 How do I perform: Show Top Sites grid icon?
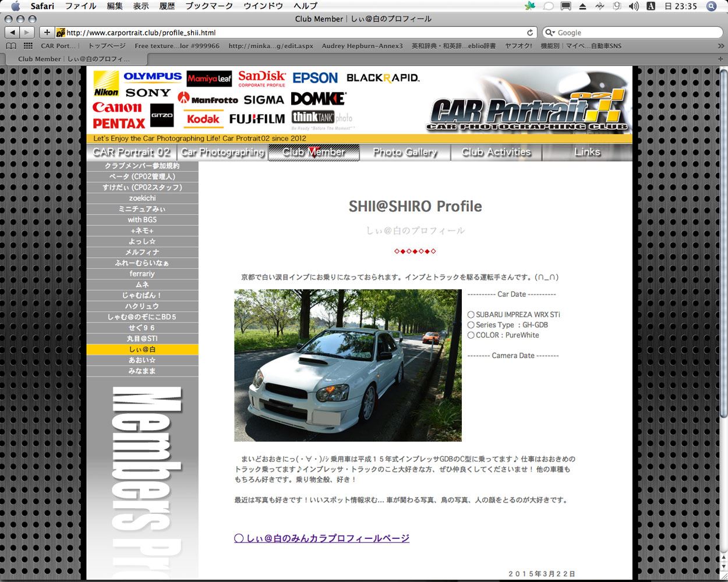pos(28,46)
